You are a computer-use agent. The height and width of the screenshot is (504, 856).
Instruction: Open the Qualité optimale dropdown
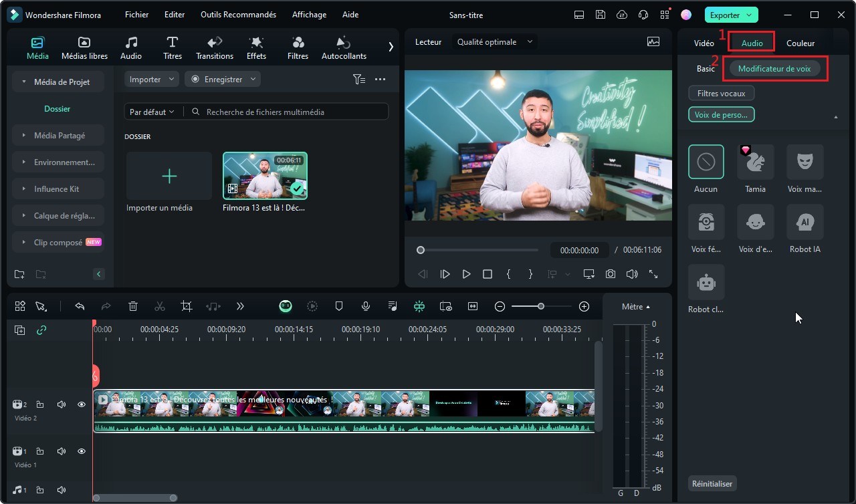click(x=495, y=41)
